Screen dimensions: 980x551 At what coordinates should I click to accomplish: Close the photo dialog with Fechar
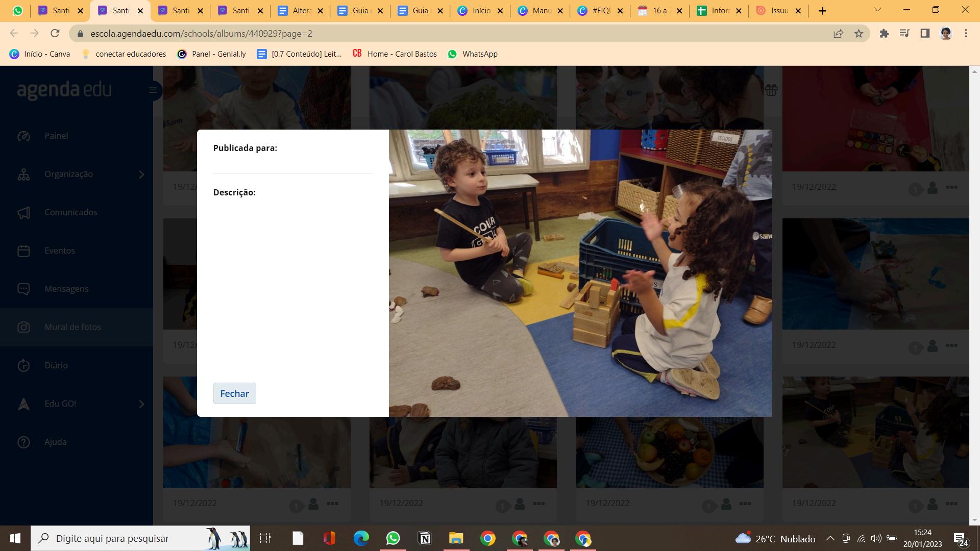coord(234,393)
